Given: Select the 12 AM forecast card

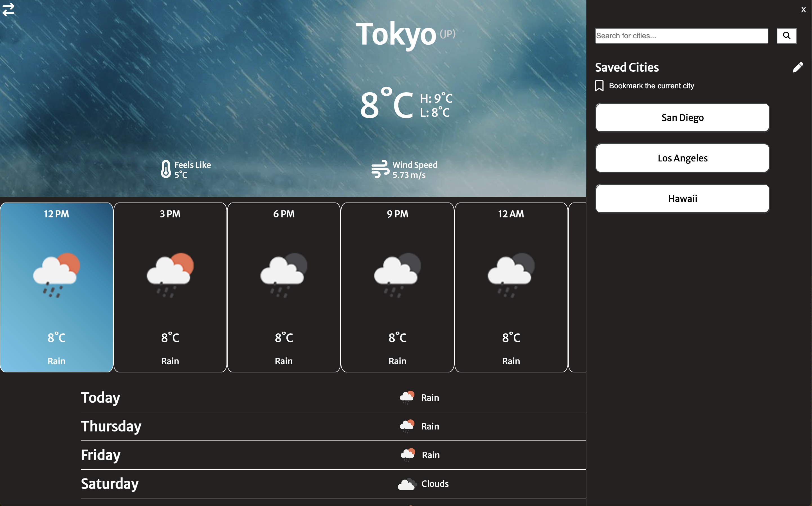Looking at the screenshot, I should coord(511,287).
